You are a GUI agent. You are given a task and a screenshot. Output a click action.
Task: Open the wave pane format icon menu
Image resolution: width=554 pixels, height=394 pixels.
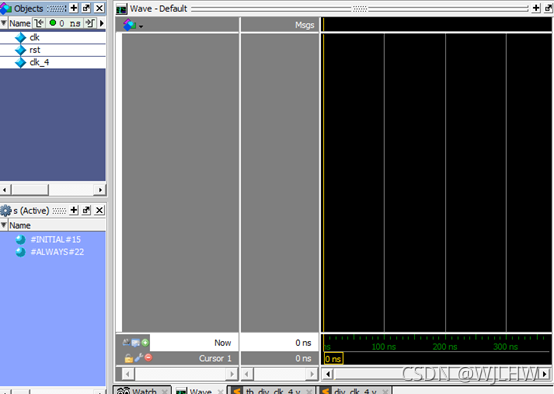tap(132, 25)
